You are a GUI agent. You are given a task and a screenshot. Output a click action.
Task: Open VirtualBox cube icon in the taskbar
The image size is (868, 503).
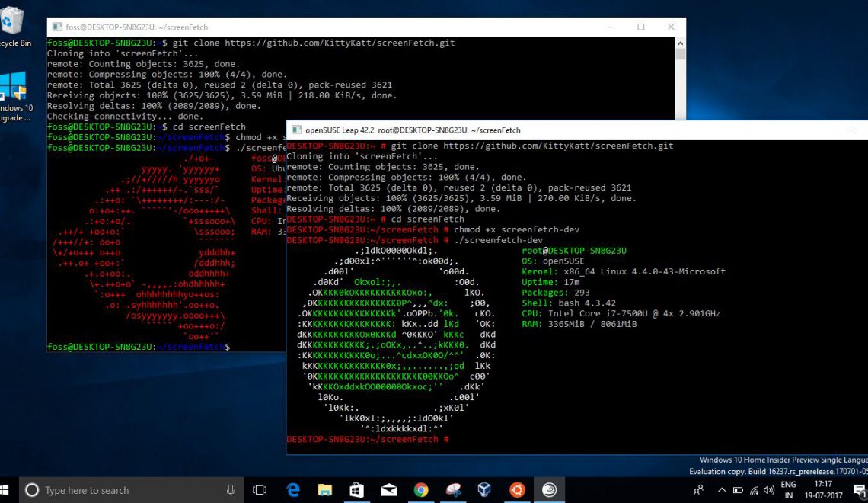(484, 490)
